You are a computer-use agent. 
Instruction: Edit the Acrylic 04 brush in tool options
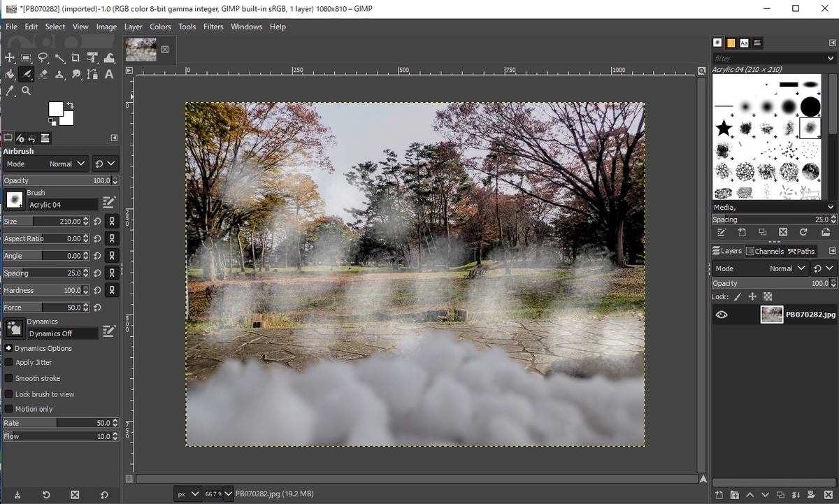point(109,202)
